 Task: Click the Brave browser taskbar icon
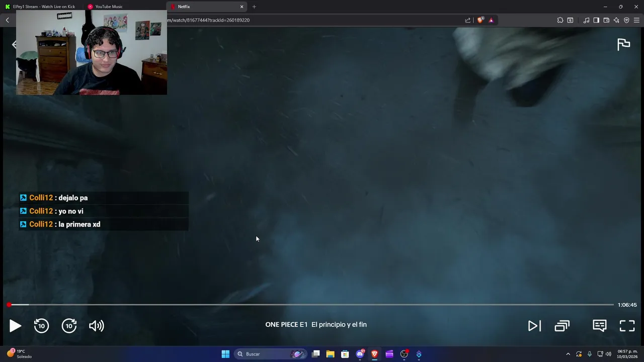[374, 354]
